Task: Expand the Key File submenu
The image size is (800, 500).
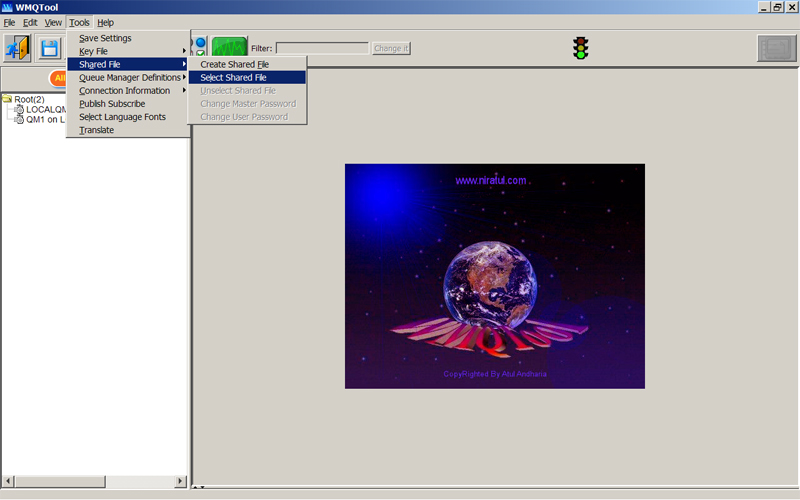Action: click(x=129, y=51)
